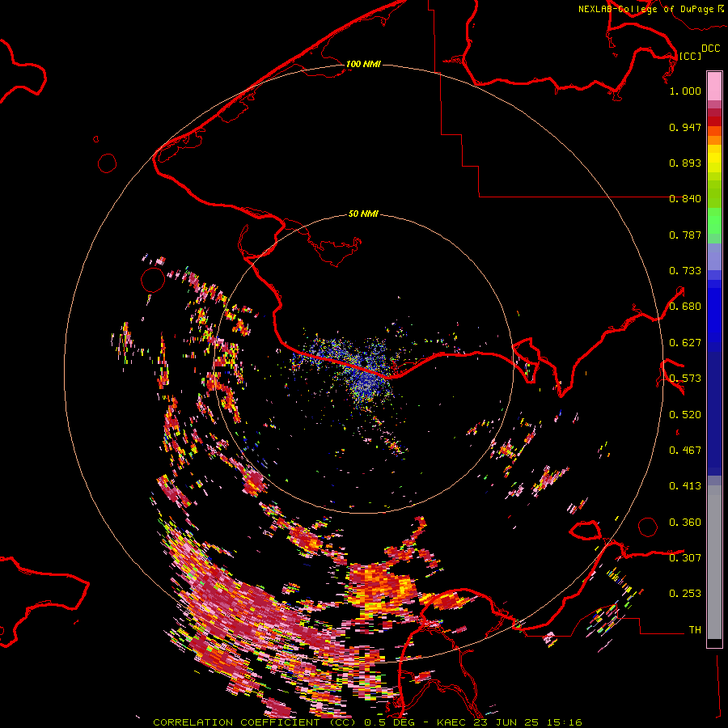Image resolution: width=728 pixels, height=728 pixels.
Task: Click the 0.733 legend value
Action: (x=685, y=271)
